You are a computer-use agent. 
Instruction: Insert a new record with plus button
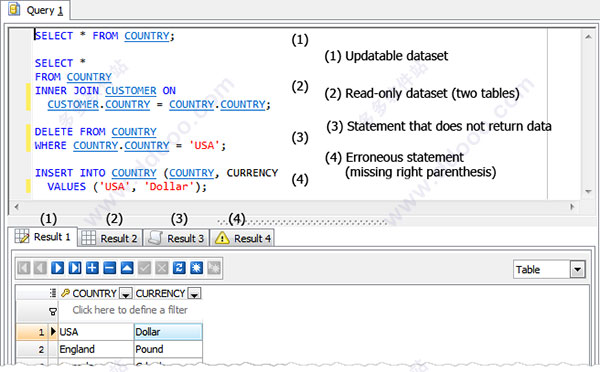(92, 268)
